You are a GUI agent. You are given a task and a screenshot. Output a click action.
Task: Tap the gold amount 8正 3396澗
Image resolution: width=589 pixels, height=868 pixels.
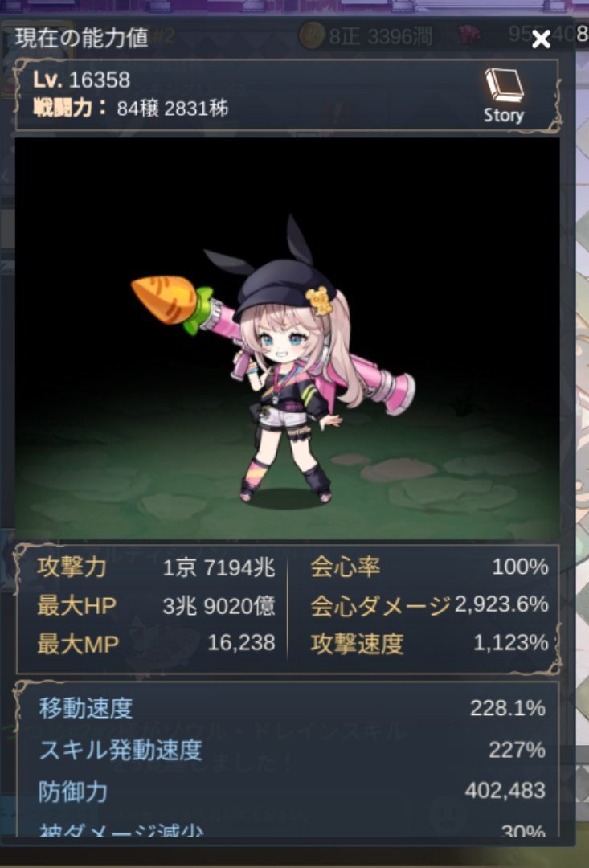tap(380, 36)
